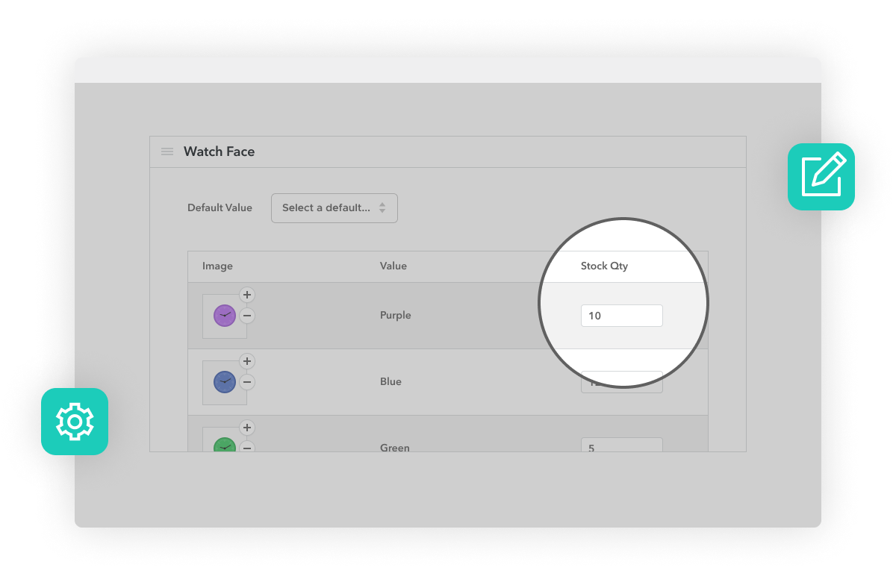Click the Image column header
The height and width of the screenshot is (588, 896).
pos(217,266)
